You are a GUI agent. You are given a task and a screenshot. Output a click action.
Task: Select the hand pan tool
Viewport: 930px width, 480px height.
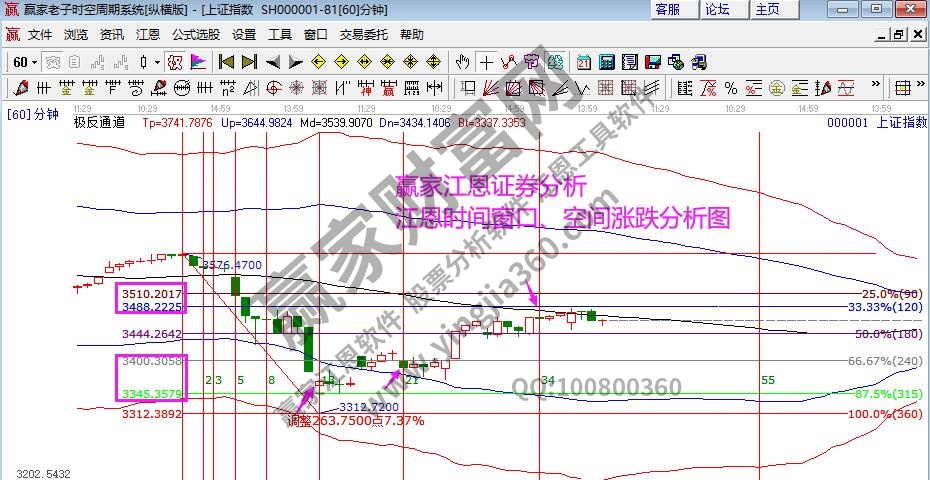point(463,62)
